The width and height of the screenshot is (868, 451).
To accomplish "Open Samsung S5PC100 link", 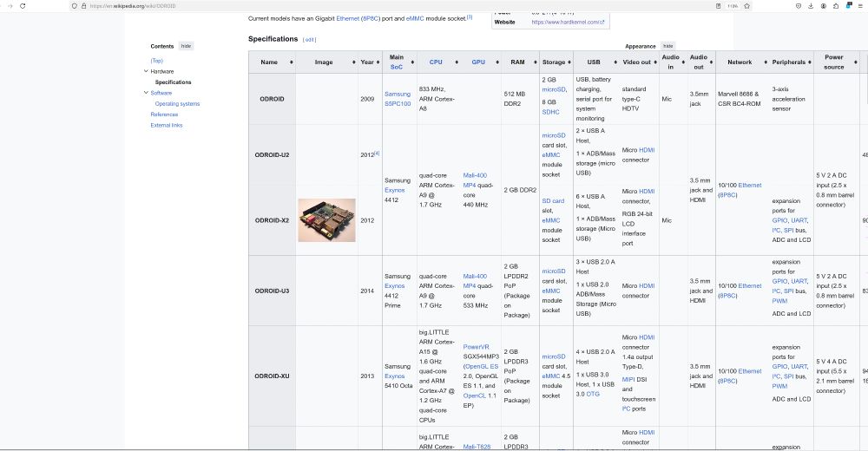I will [398, 99].
